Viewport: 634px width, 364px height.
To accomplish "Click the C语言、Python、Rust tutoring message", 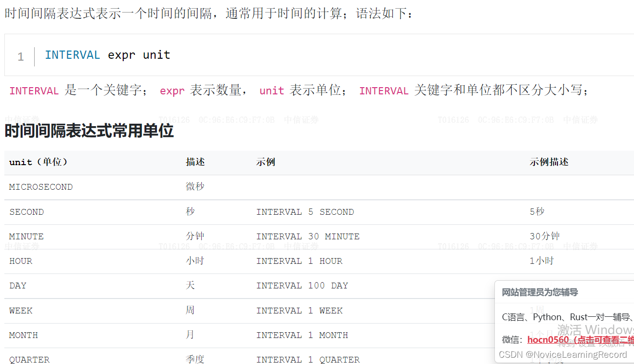I will pyautogui.click(x=563, y=317).
